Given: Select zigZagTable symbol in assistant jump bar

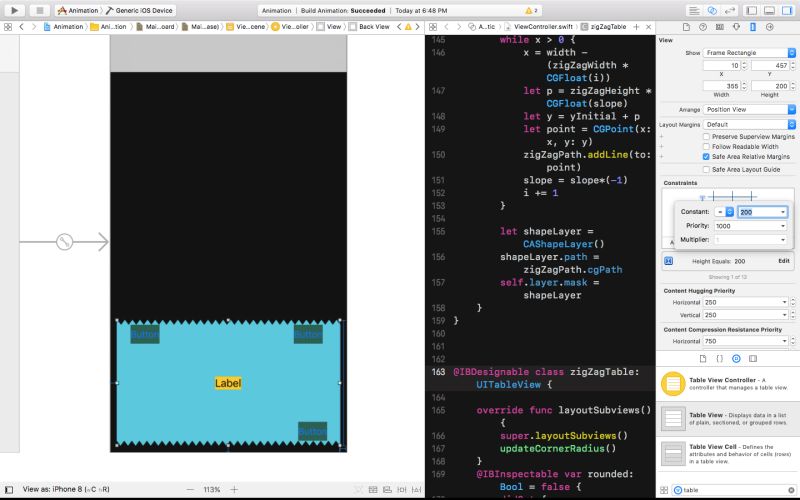Looking at the screenshot, I should (x=604, y=27).
